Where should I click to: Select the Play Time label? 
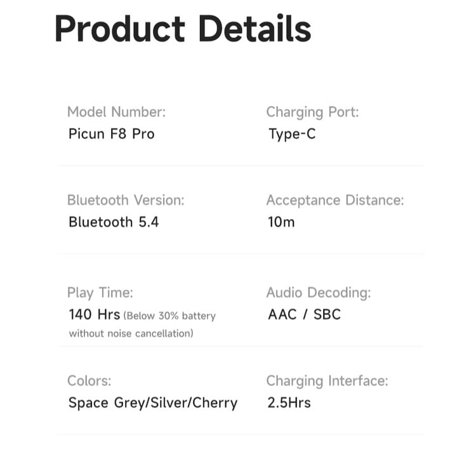pos(100,293)
